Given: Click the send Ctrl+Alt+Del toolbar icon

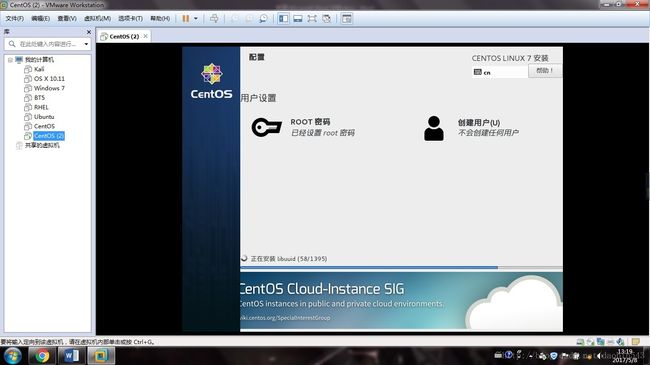Looking at the screenshot, I should coord(214,19).
